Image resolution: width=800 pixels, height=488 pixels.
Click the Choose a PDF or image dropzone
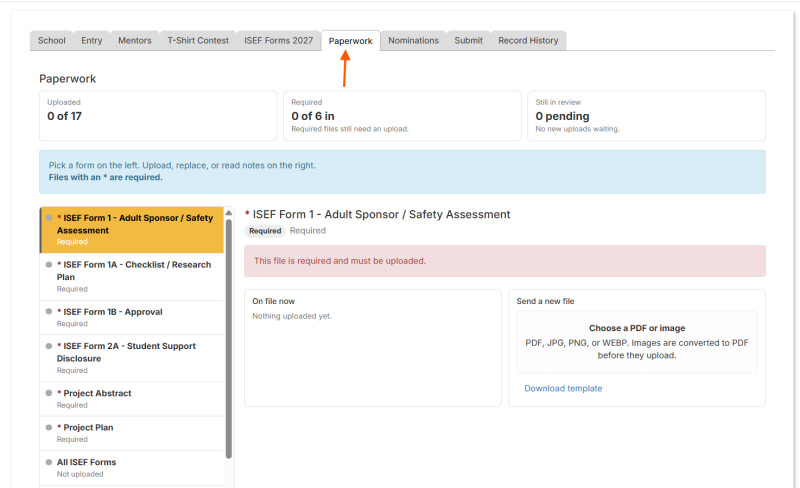[637, 341]
